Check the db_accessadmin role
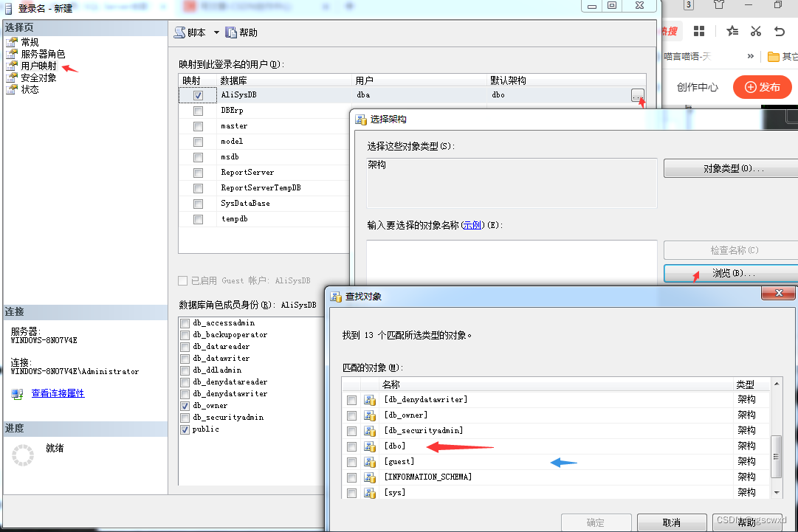Viewport: 798px width, 532px height. [x=185, y=323]
